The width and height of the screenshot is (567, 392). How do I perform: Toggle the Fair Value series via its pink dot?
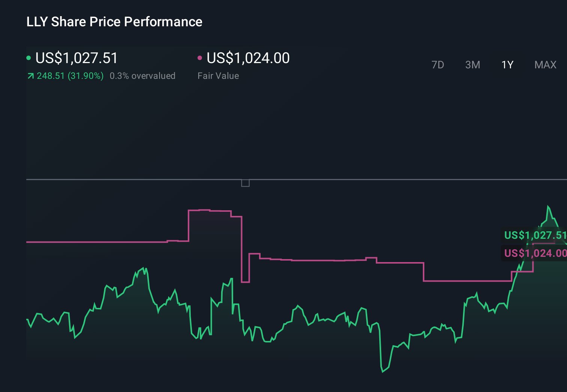[x=200, y=57]
